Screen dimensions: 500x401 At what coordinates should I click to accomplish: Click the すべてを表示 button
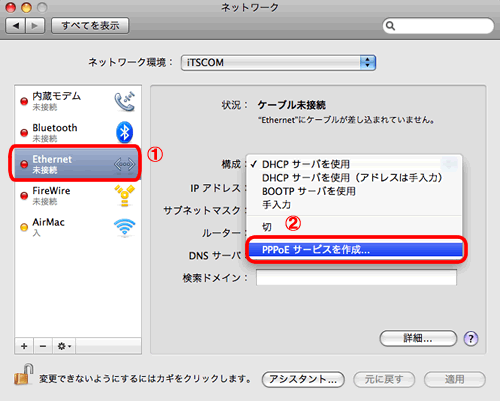point(90,26)
